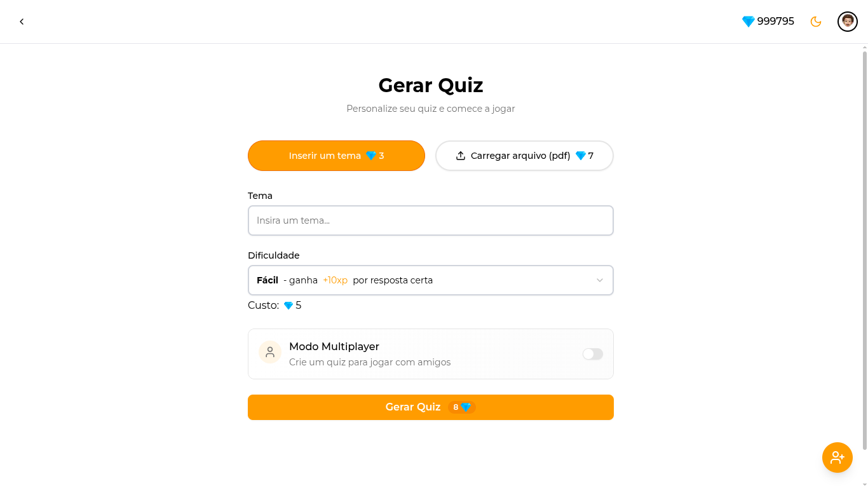
Task: Enable the Modo Multiplayer switch
Action: point(592,354)
